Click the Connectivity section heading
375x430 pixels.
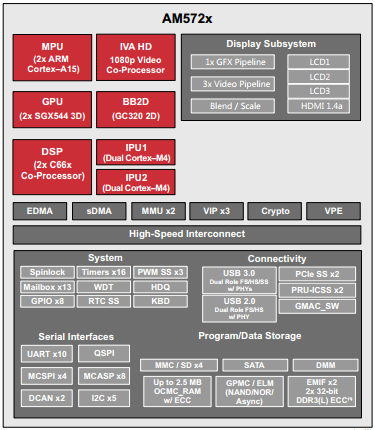pos(277,259)
